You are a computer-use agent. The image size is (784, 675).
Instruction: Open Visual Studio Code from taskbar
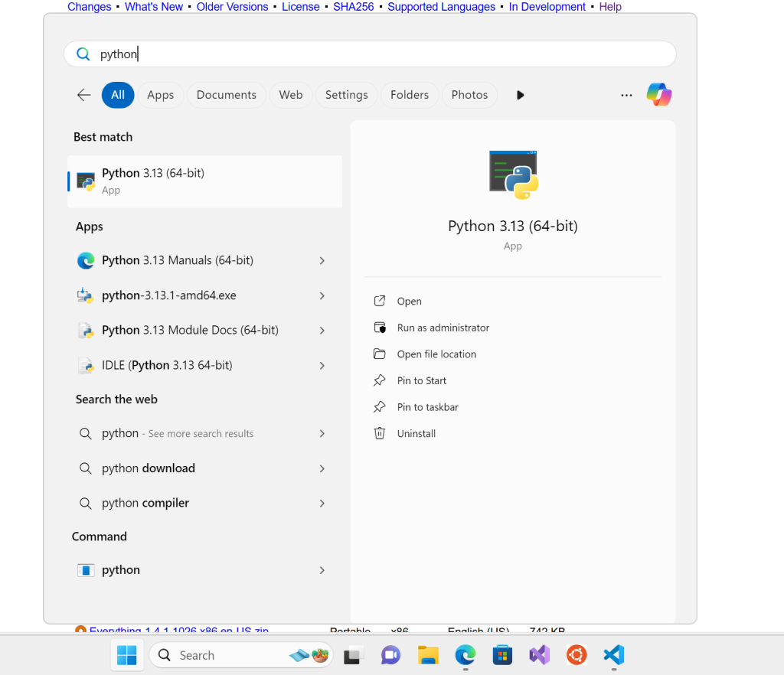(614, 655)
